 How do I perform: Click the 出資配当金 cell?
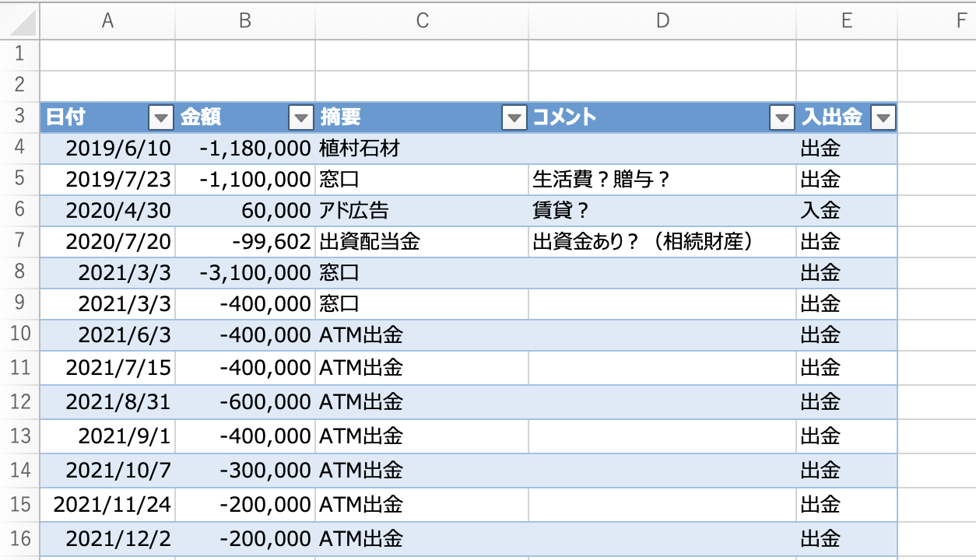[422, 241]
